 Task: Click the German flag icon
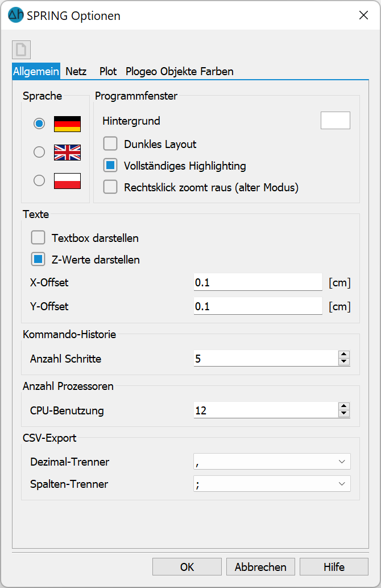pyautogui.click(x=68, y=124)
